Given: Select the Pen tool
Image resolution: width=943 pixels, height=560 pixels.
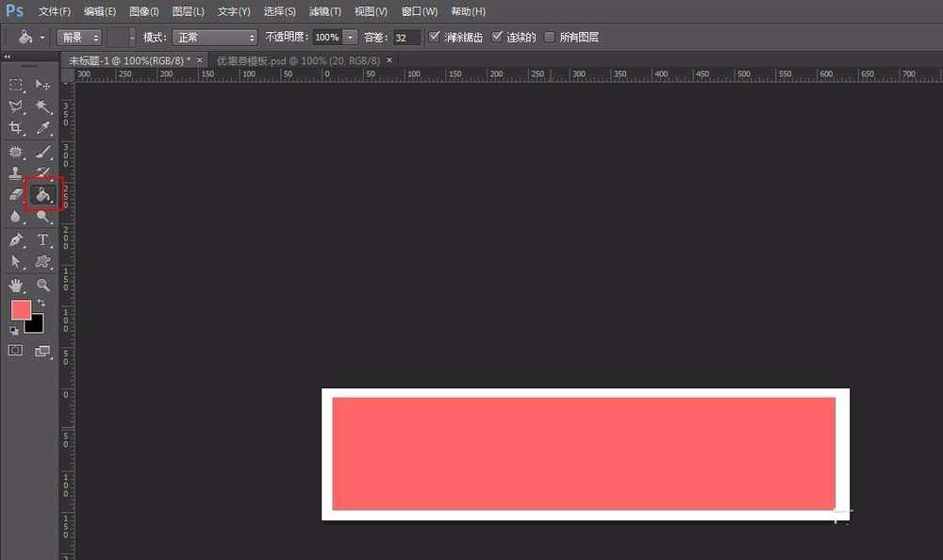Looking at the screenshot, I should click(x=16, y=240).
